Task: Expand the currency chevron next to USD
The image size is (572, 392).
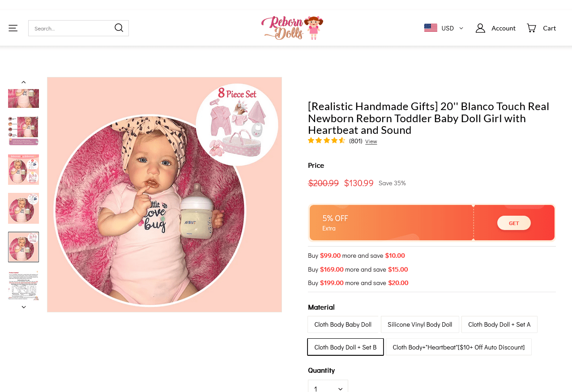Action: point(461,28)
